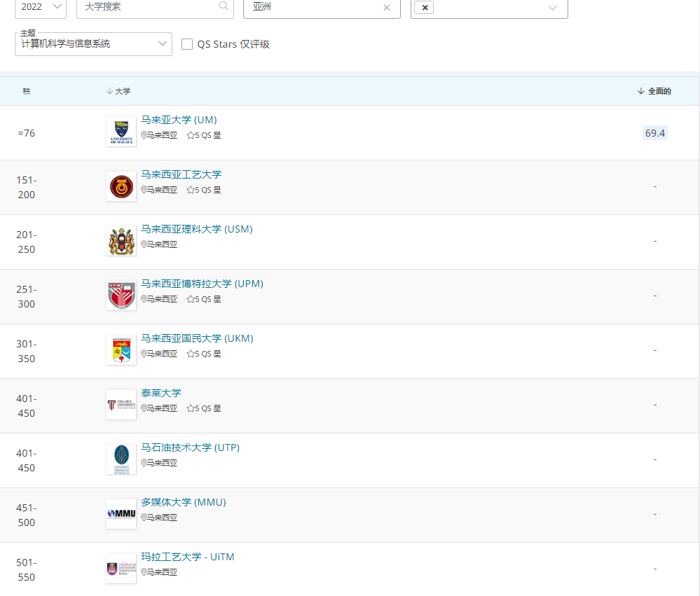Click the USM coat of arms logo
700x596 pixels.
click(121, 241)
